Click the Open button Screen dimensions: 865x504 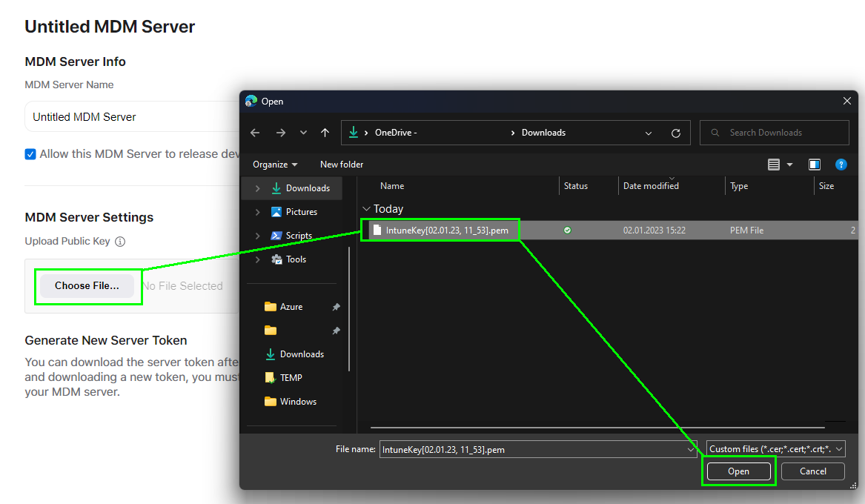(x=738, y=471)
